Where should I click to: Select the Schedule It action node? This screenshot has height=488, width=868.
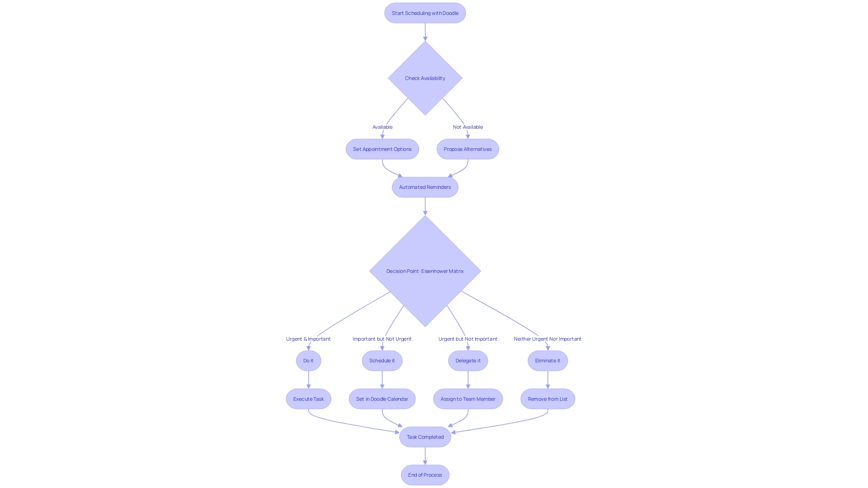point(382,361)
